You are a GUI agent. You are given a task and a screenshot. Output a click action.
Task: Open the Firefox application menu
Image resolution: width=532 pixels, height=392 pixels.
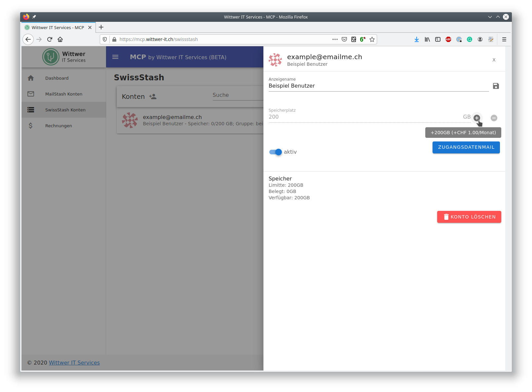click(504, 39)
